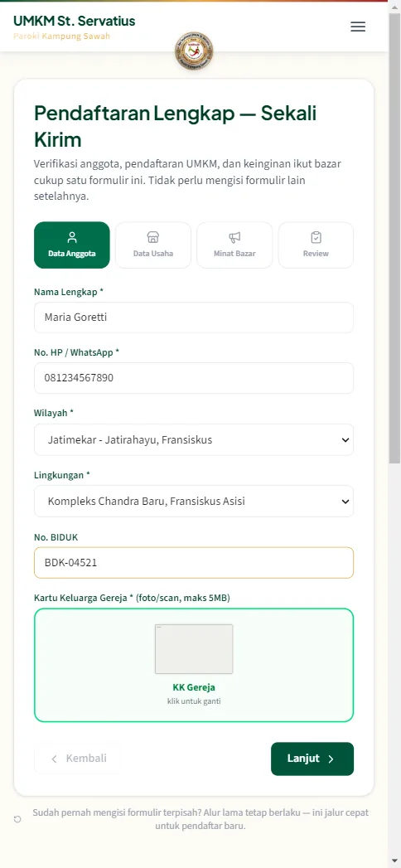The image size is (401, 868).
Task: Select the Data Anggota step tab
Action: click(x=72, y=245)
